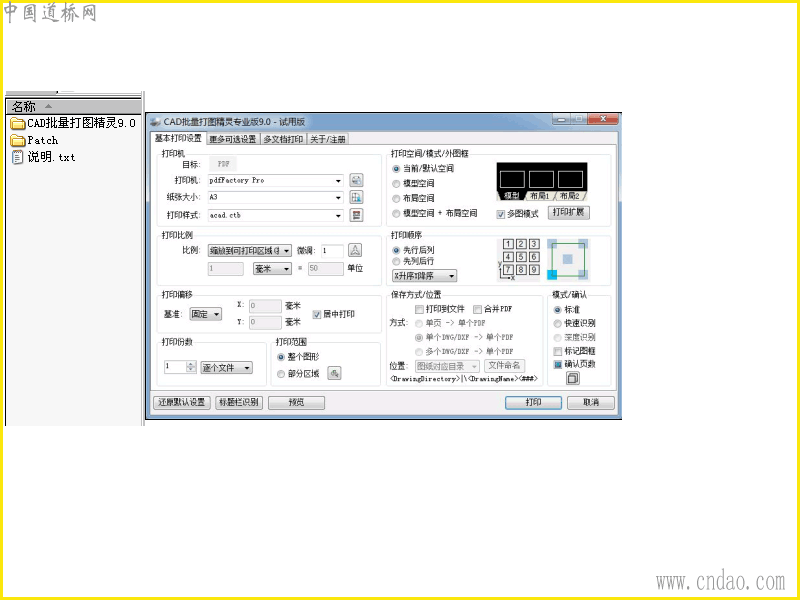
Task: Toggle the 确认页数 checkbox
Action: (x=558, y=364)
